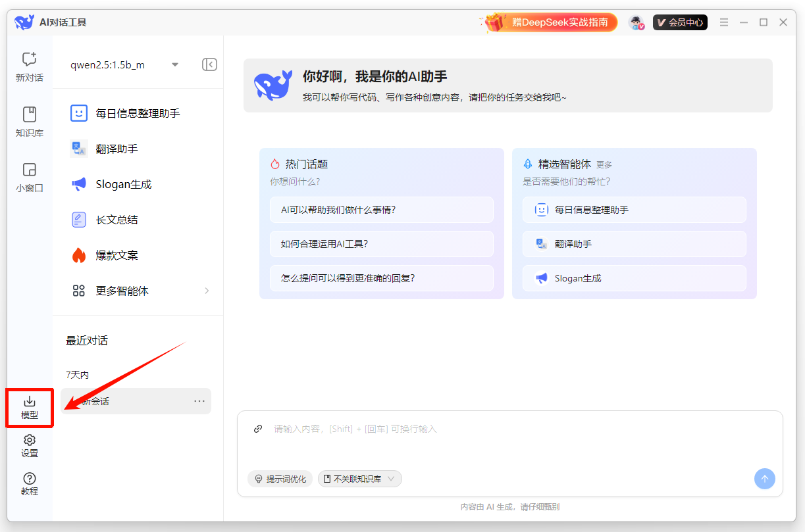Send a message with the arrow button

click(764, 479)
